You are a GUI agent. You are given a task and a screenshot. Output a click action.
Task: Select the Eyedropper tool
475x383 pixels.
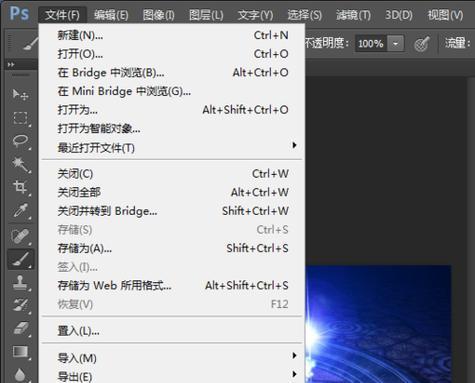pos(20,211)
